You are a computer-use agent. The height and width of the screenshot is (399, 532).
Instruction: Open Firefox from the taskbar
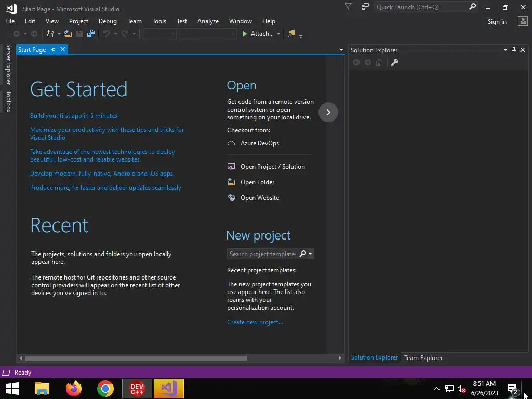click(x=74, y=389)
